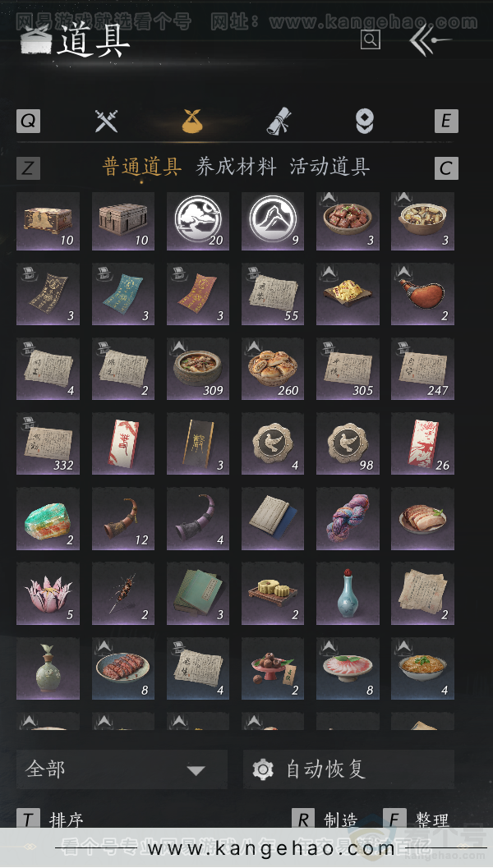Open the search magnifier icon

pyautogui.click(x=370, y=40)
